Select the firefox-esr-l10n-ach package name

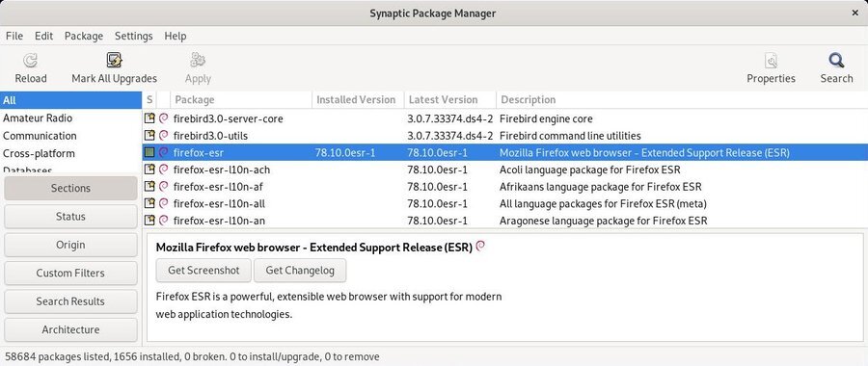(x=222, y=170)
